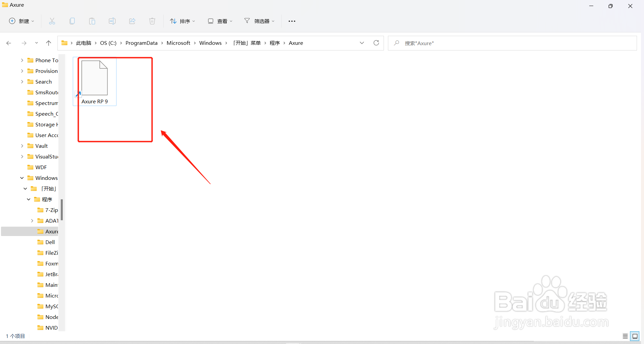Expand the Provision folder node
The height and width of the screenshot is (344, 644).
pos(22,71)
